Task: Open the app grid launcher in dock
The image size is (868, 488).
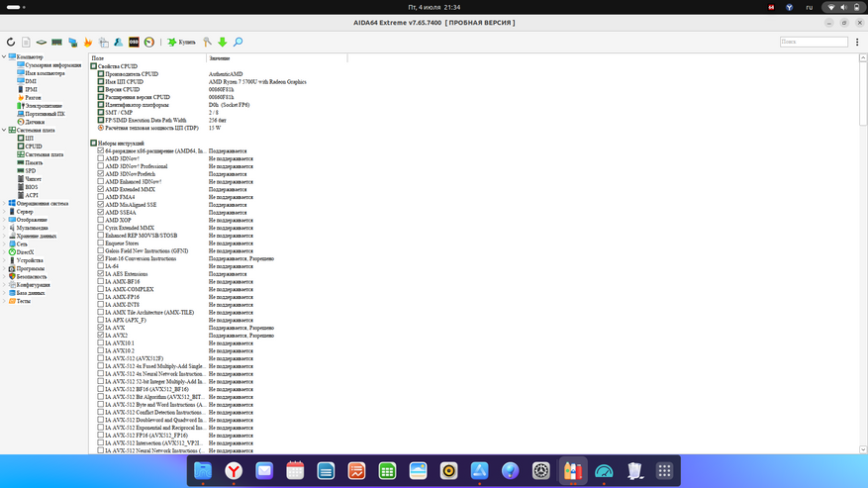Action: point(664,471)
